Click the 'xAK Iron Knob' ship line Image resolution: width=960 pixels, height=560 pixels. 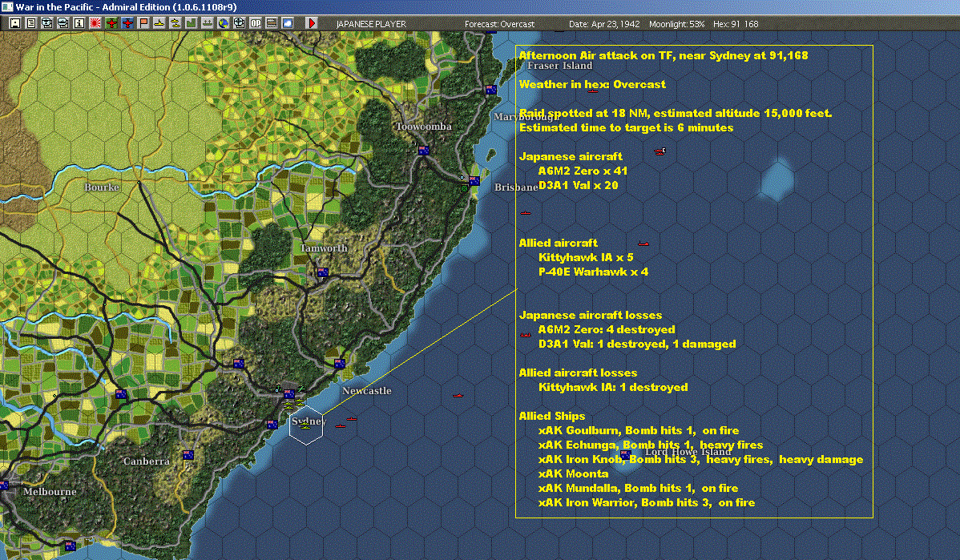701,459
